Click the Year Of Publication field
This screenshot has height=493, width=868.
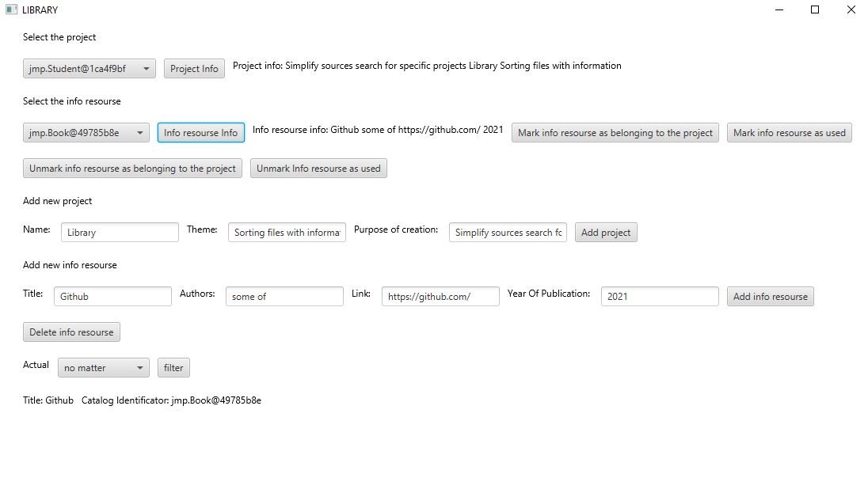(x=660, y=296)
